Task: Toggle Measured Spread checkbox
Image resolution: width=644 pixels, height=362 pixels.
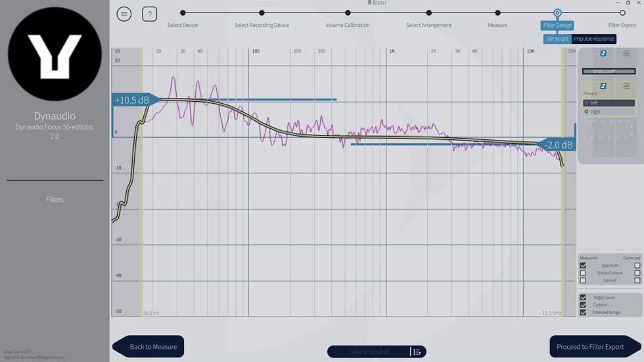Action: 583,281
